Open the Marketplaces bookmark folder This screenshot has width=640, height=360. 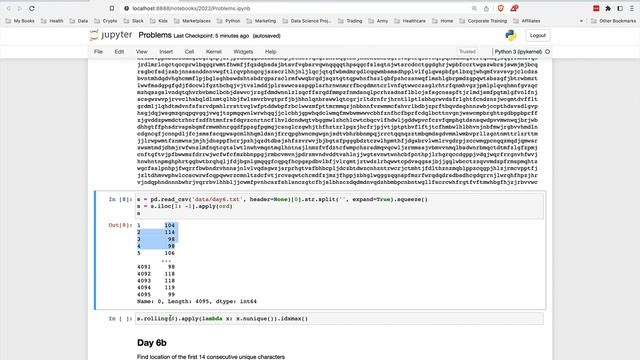point(192,21)
